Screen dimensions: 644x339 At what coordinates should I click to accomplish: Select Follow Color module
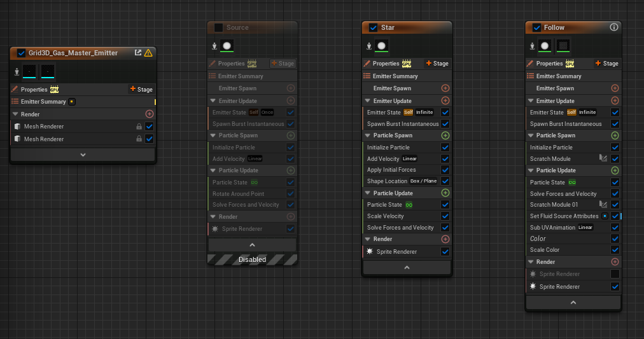point(573,239)
